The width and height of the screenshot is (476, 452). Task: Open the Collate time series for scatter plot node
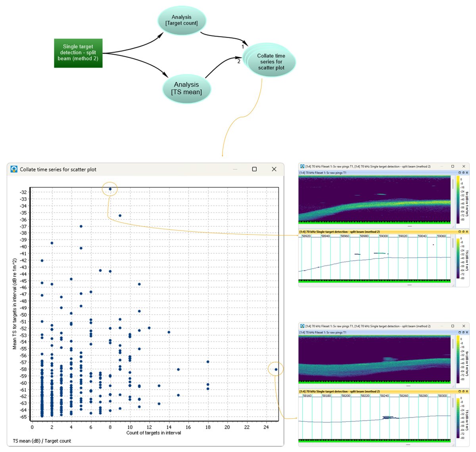(x=271, y=62)
